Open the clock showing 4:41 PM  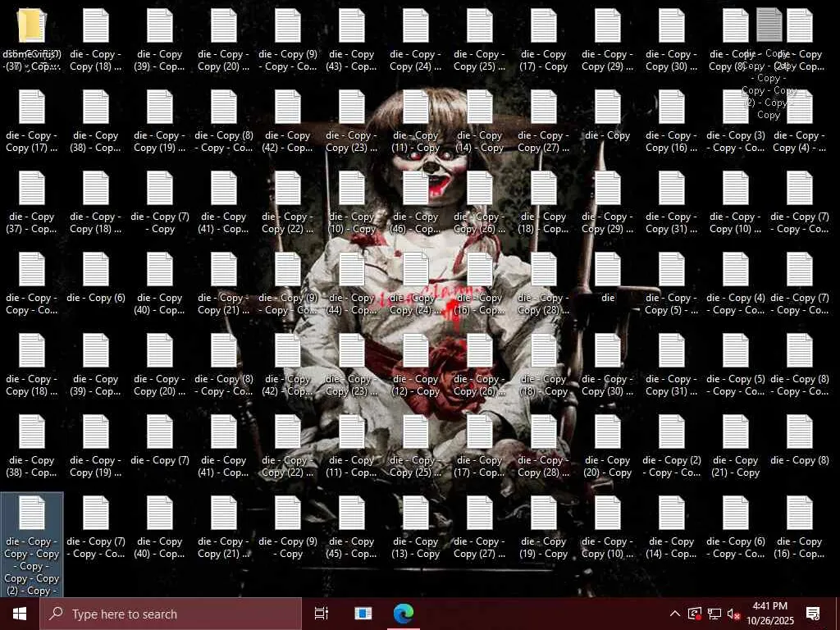tap(769, 614)
